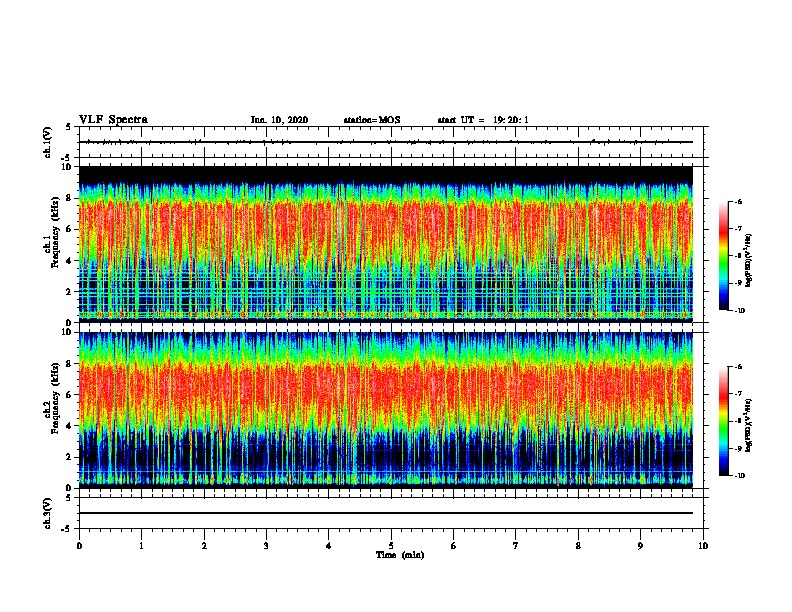The image size is (792, 612).
Task: Click the "station=MOS" header label
Action: (372, 120)
